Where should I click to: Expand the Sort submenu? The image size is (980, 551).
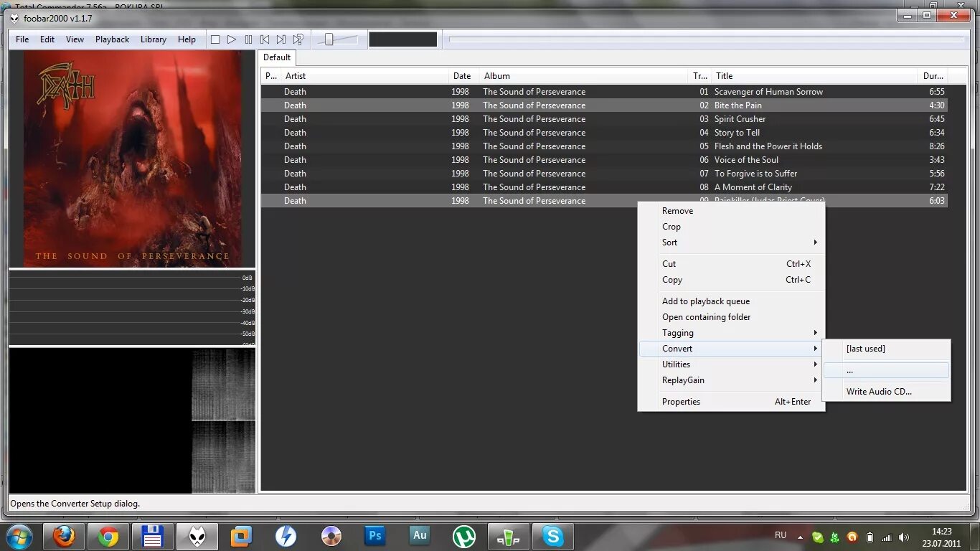tap(731, 242)
